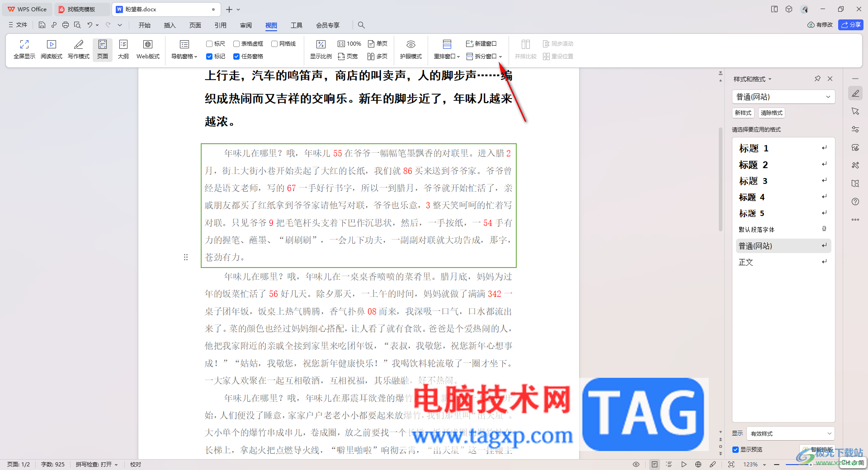
Task: Turn on 护眼模式 eye protection
Action: 411,49
